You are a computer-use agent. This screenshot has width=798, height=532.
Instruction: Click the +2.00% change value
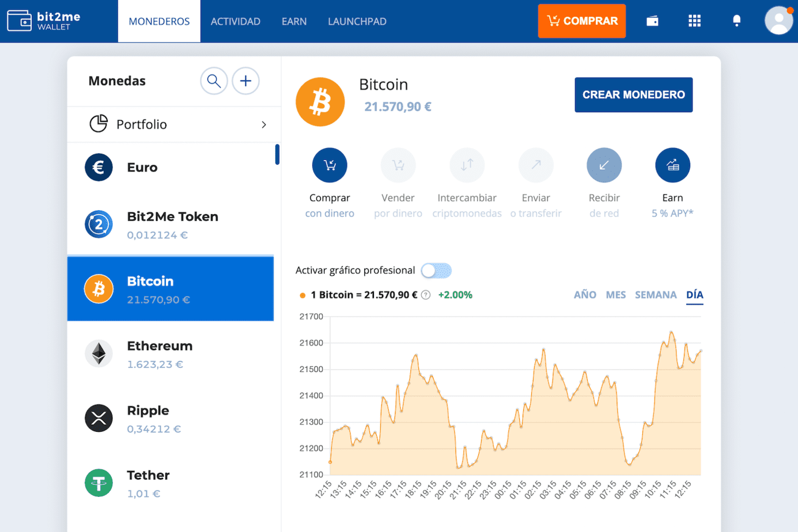pyautogui.click(x=455, y=295)
